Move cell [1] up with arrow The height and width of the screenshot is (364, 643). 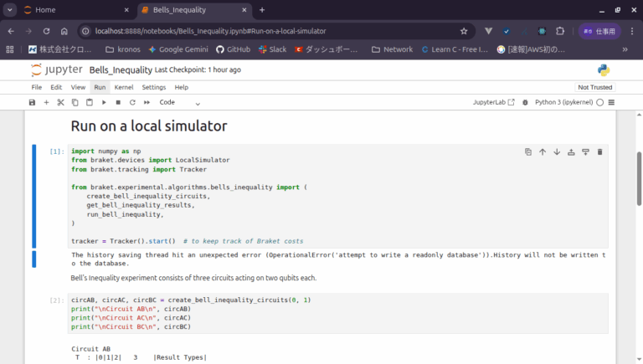coord(543,152)
